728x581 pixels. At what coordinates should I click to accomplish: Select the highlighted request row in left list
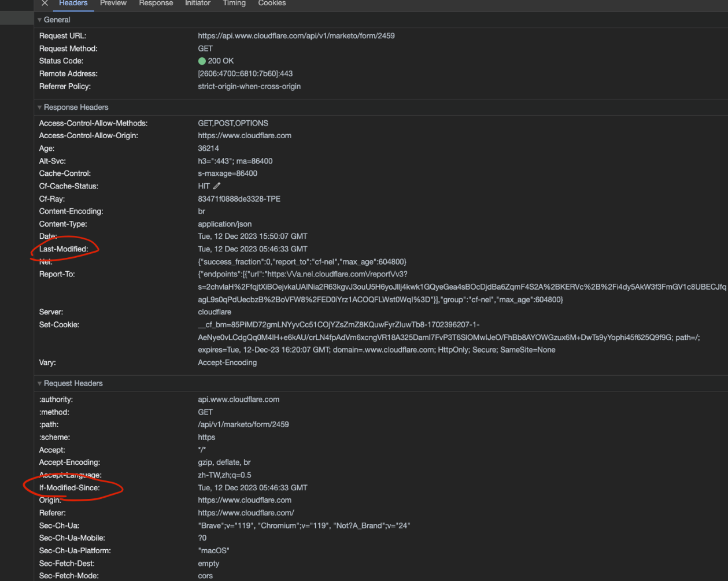[x=16, y=17]
